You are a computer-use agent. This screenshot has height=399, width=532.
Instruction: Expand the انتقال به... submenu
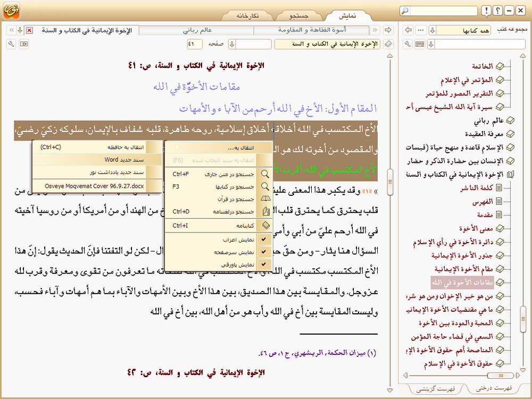coord(219,147)
